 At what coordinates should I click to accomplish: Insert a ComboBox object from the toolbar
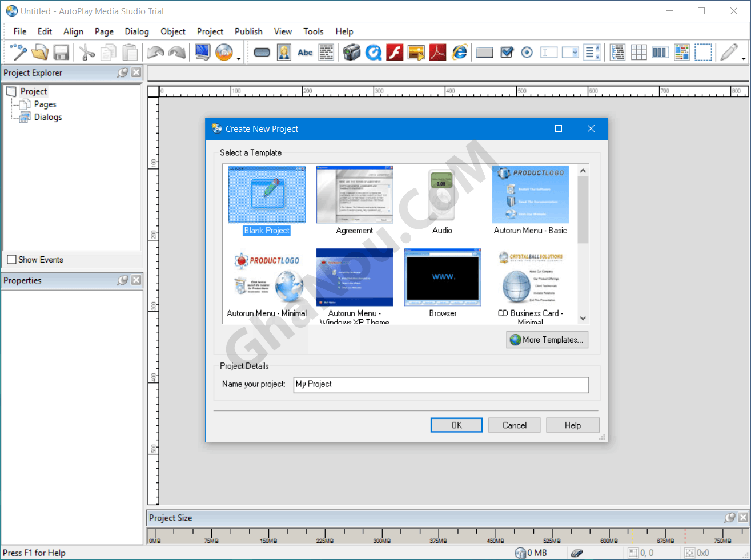pyautogui.click(x=571, y=53)
